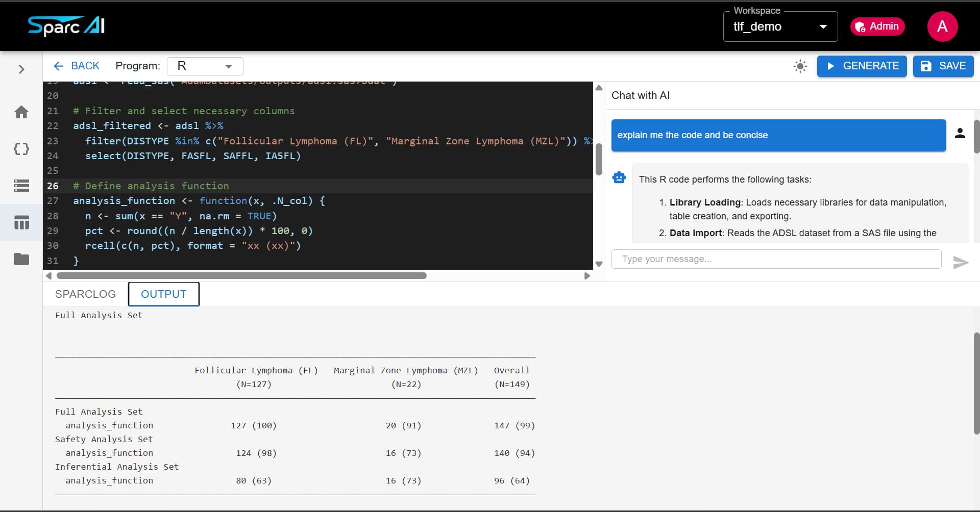Image resolution: width=980 pixels, height=512 pixels.
Task: Go back using the BACK link
Action: 77,66
